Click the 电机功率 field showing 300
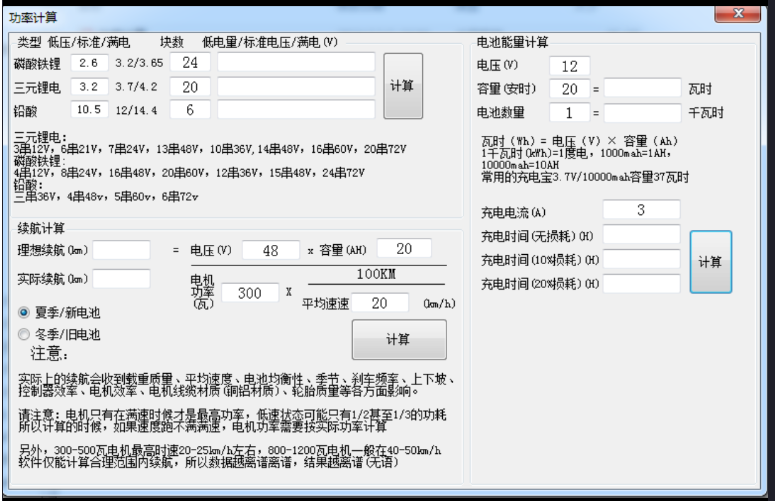The image size is (775, 501). (250, 292)
